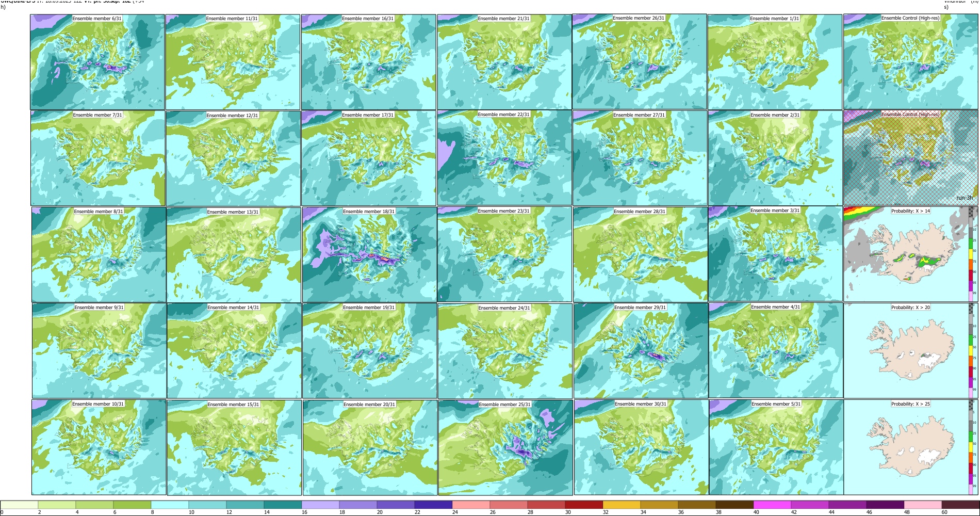The height and width of the screenshot is (516, 980).
Task: Select the 'Ensemble member 4/31' title text
Action: tap(776, 307)
